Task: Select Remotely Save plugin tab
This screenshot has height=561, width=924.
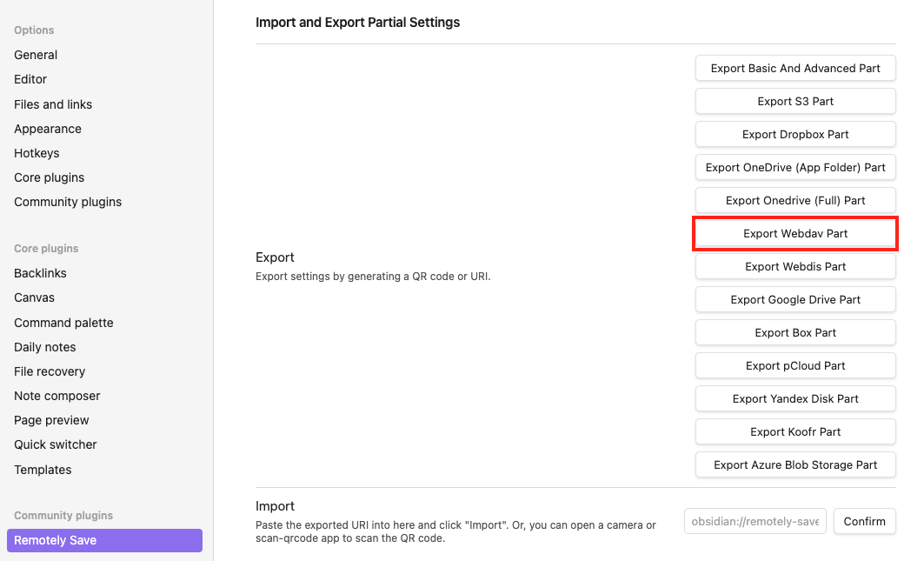Action: [x=105, y=540]
